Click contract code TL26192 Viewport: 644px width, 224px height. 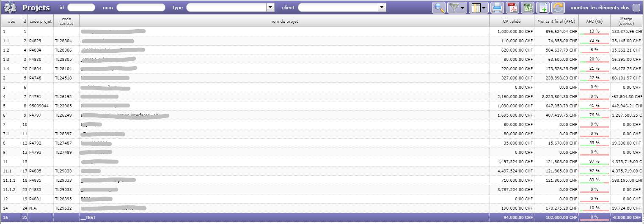63,97
